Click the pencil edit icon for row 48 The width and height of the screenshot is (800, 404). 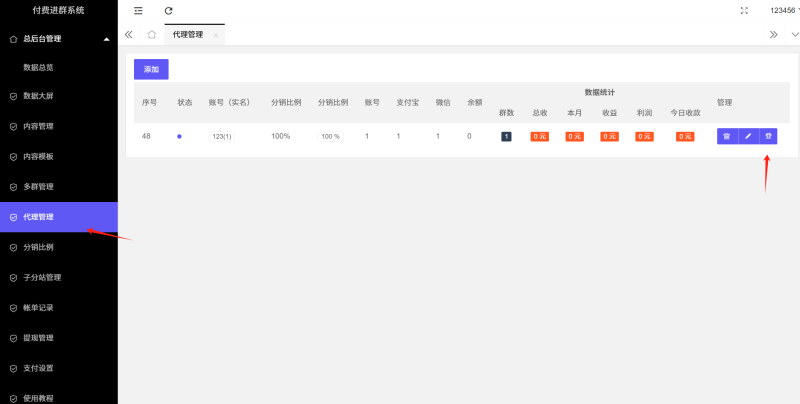[x=747, y=136]
